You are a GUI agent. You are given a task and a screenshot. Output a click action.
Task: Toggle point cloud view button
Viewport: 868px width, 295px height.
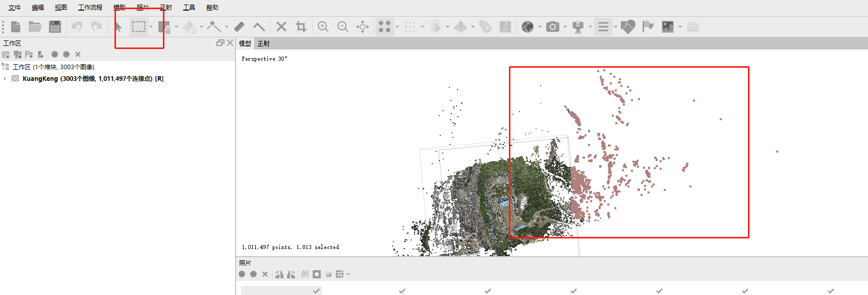click(x=384, y=27)
